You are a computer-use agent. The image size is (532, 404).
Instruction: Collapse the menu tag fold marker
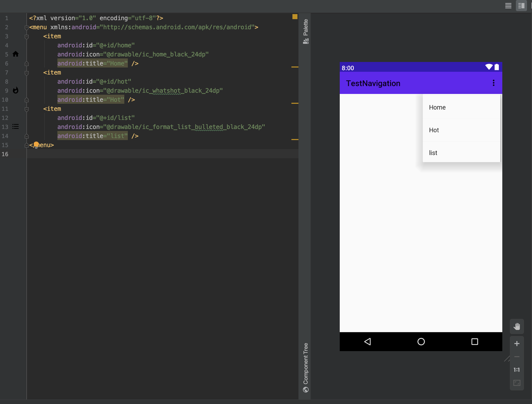[27, 27]
